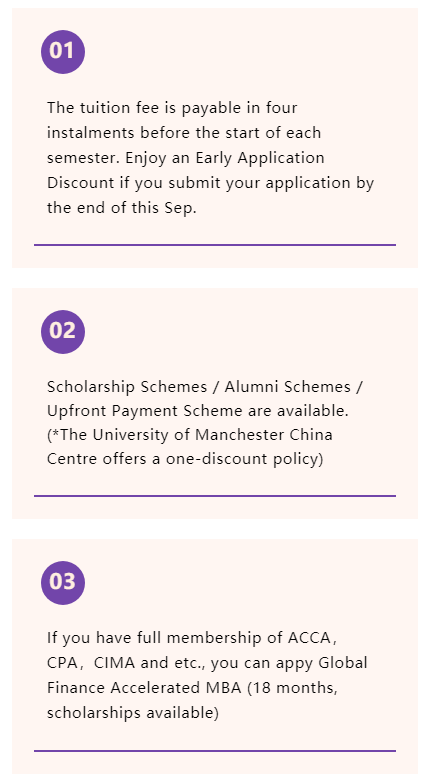Click the purple 01 number badge
The width and height of the screenshot is (432, 779).
(63, 52)
